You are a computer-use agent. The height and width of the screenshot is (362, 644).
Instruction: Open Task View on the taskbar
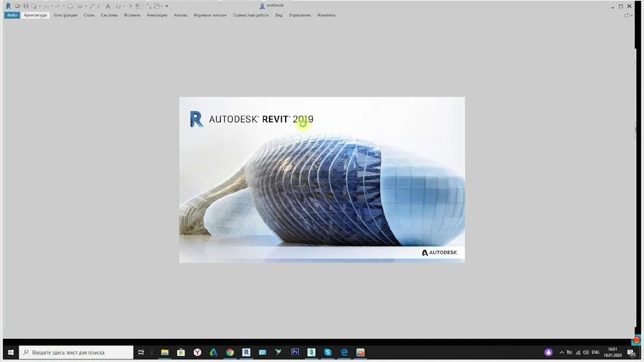pos(141,352)
